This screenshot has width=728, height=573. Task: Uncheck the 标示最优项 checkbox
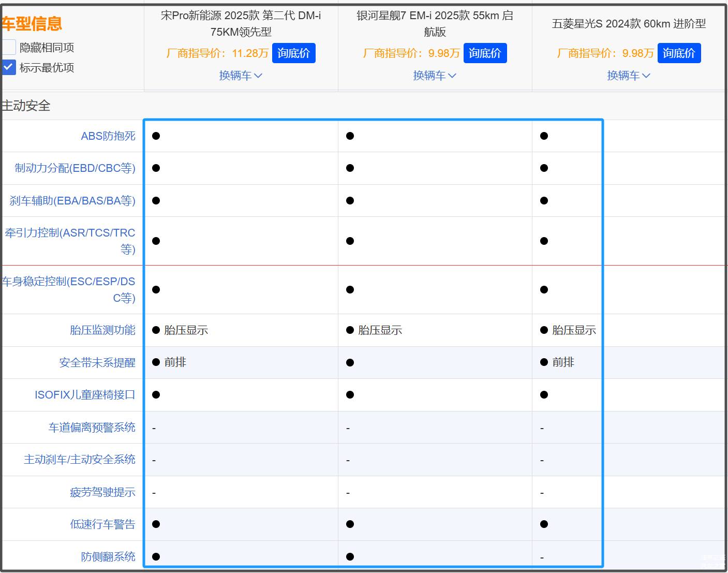pyautogui.click(x=9, y=67)
